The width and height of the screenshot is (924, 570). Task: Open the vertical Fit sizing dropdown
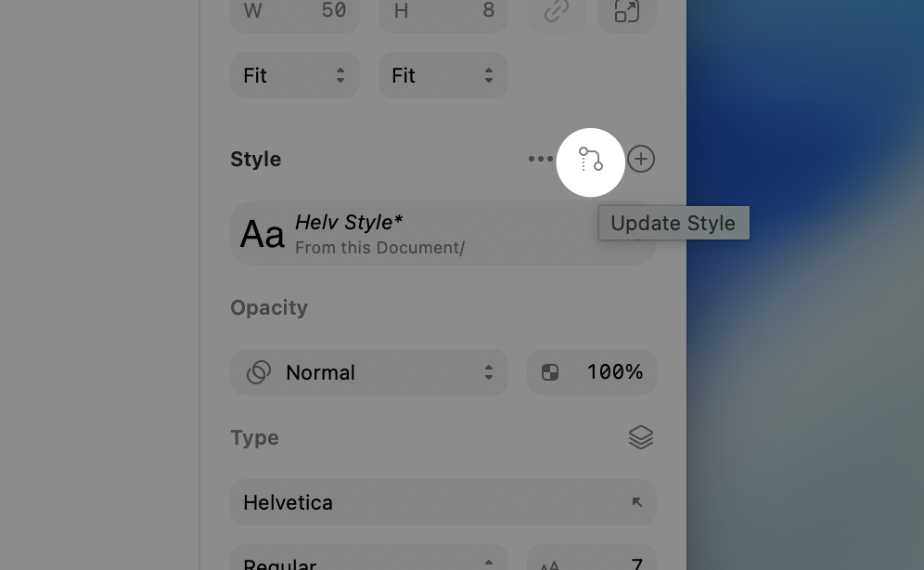(x=443, y=75)
